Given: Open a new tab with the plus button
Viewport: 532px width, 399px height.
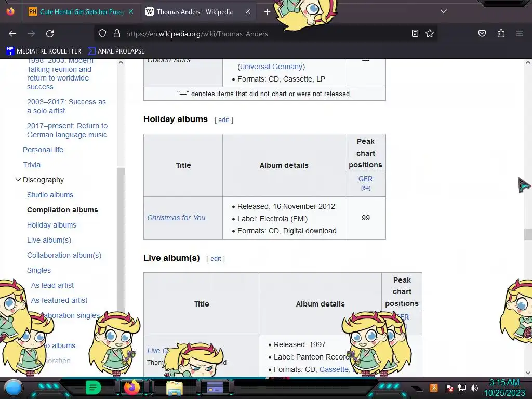Looking at the screenshot, I should 267,12.
